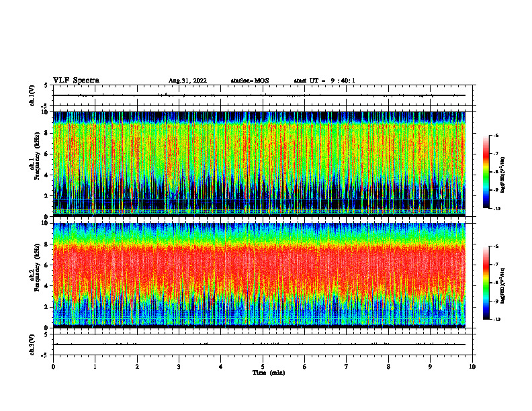Click the ch.2 spectrogram panel
532x411 pixels.
click(x=259, y=275)
